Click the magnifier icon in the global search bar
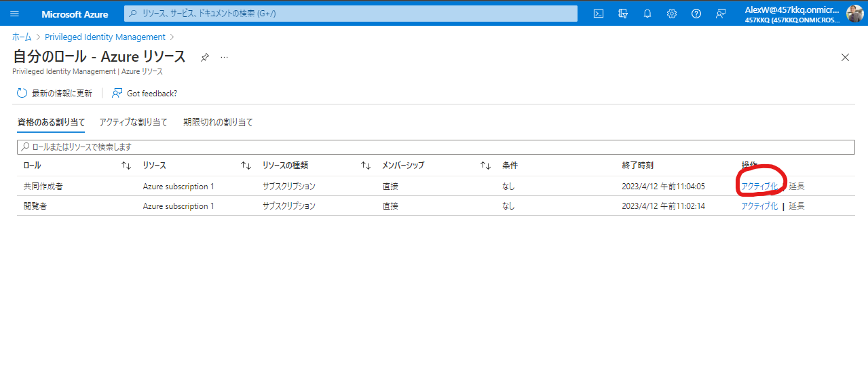The image size is (868, 367). 133,14
